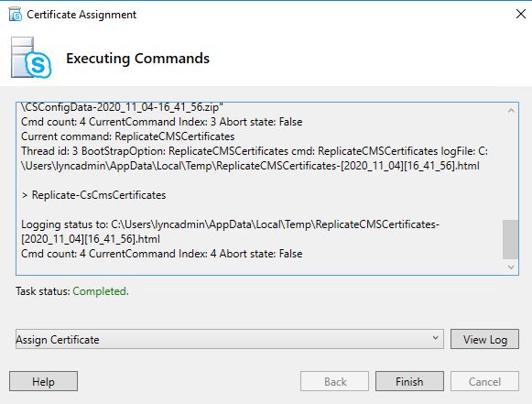Close the Certificate Assignment dialog
The image size is (532, 404).
click(x=520, y=14)
